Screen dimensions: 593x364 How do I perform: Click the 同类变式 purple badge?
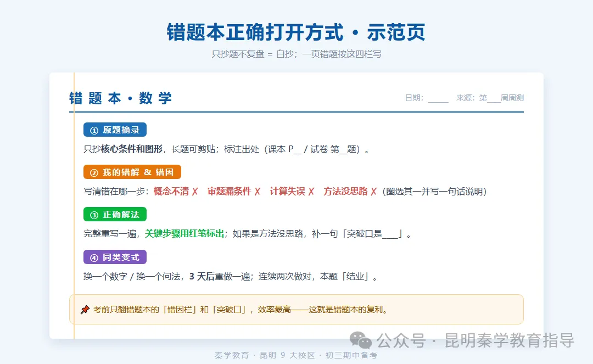pyautogui.click(x=115, y=257)
